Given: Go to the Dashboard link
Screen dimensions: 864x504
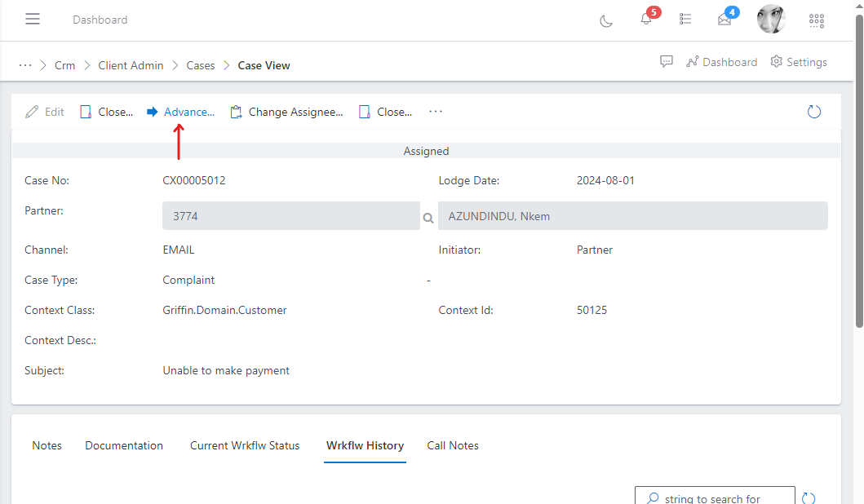Looking at the screenshot, I should click(x=721, y=62).
